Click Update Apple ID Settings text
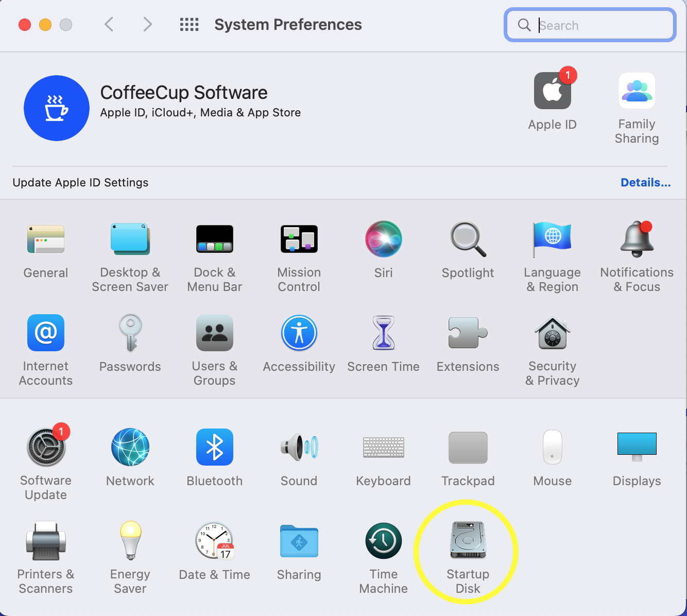This screenshot has height=616, width=687. [x=80, y=182]
